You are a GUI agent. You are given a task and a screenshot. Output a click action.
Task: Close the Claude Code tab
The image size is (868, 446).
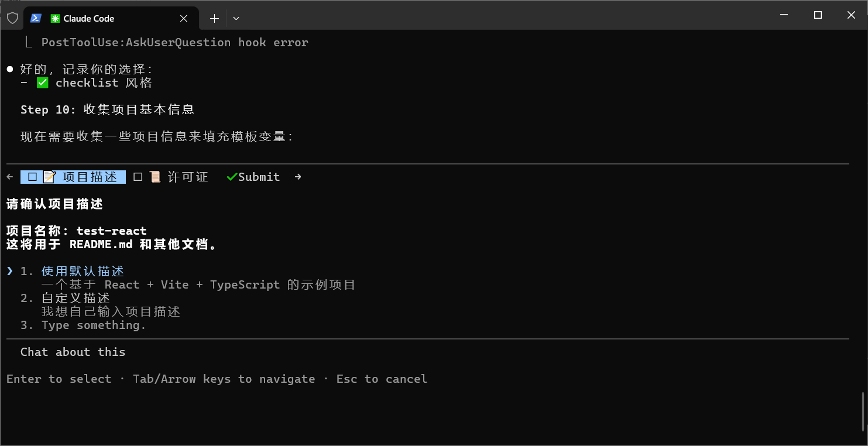point(183,19)
